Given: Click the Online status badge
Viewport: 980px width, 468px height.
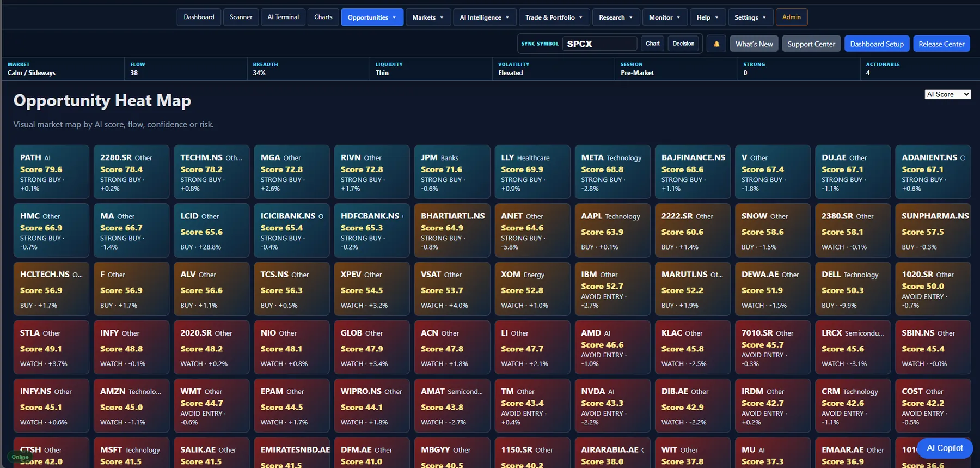Looking at the screenshot, I should [x=20, y=457].
